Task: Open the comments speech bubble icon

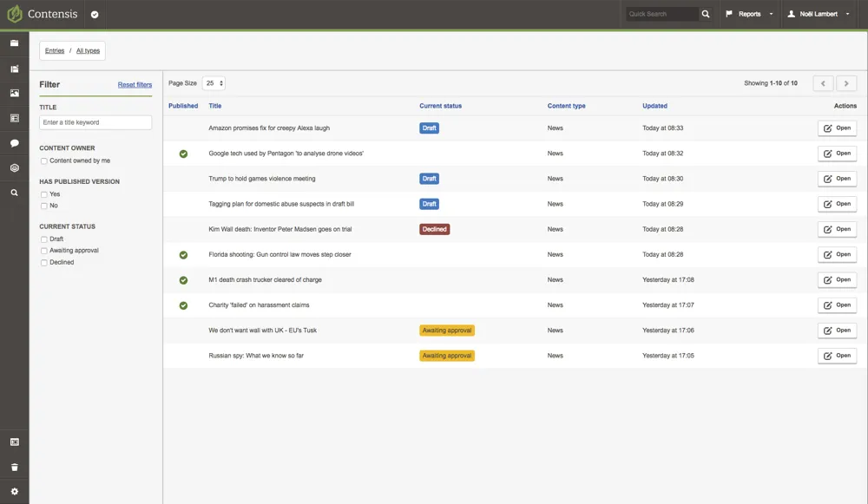Action: pyautogui.click(x=15, y=143)
